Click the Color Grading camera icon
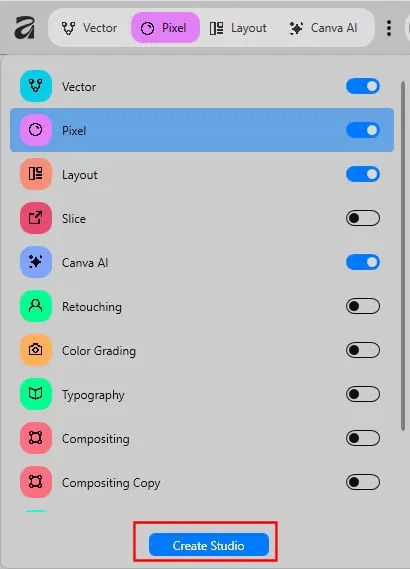410x569 pixels. [x=36, y=350]
